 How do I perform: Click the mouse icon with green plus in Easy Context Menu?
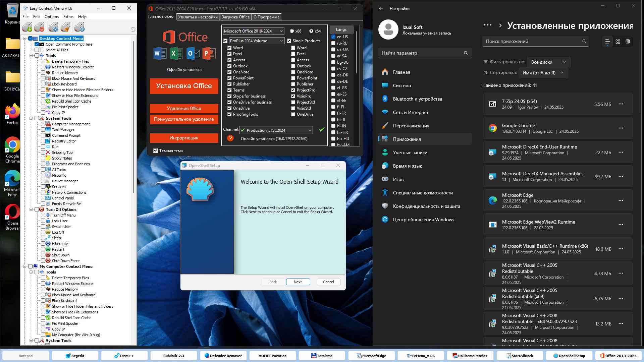pos(27,27)
